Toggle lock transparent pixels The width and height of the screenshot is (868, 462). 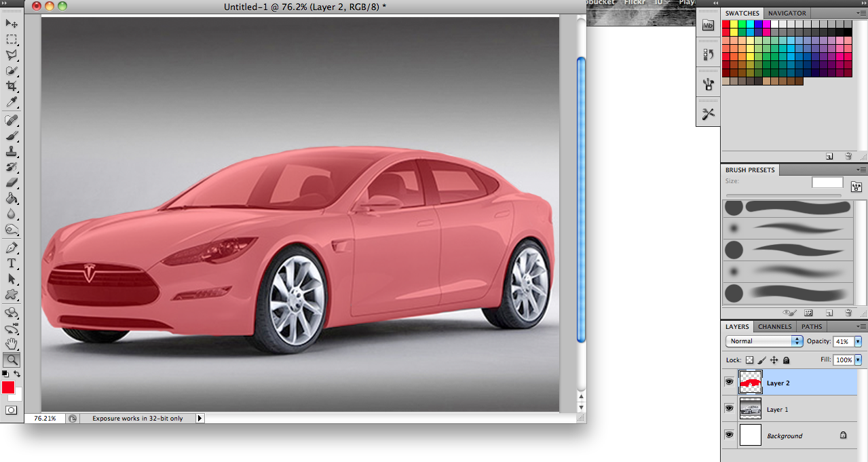[749, 360]
